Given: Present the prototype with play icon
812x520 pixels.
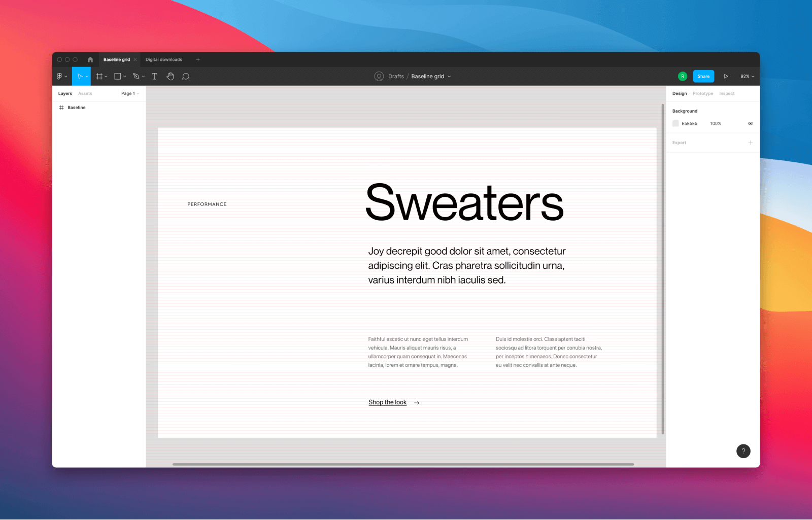Looking at the screenshot, I should [x=726, y=76].
